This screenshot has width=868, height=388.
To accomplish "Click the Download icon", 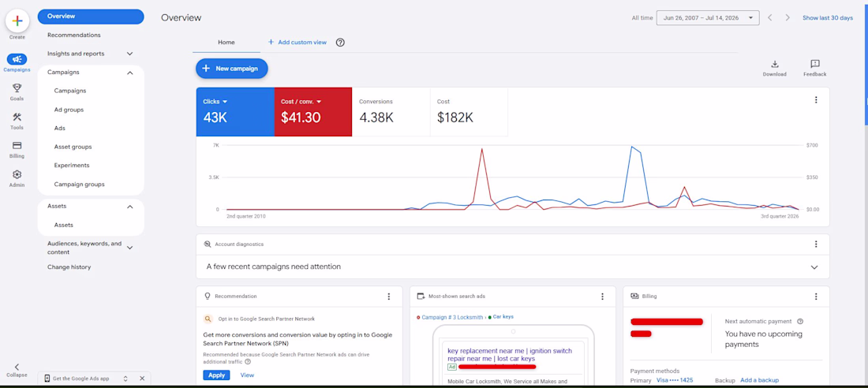I will [x=774, y=64].
